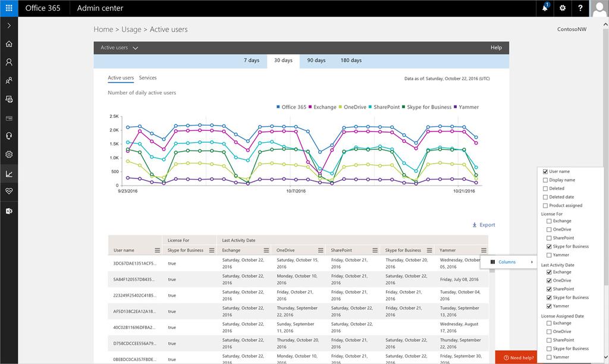Uncheck User name column checkbox
Image resolution: width=609 pixels, height=364 pixels.
click(x=545, y=171)
